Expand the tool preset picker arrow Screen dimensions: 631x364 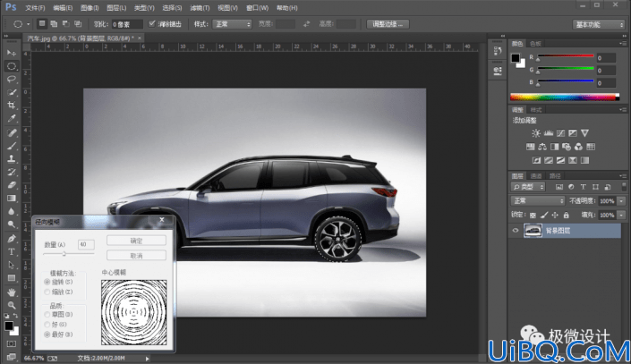(x=28, y=24)
